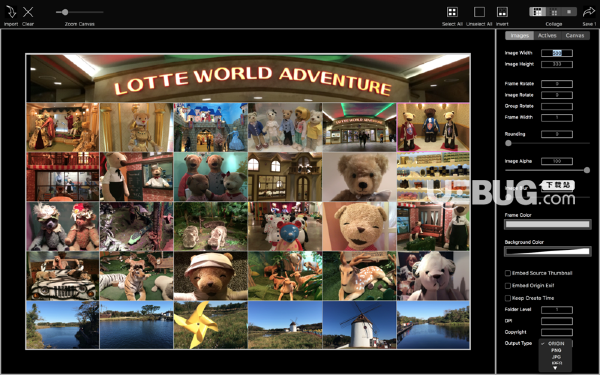The image size is (600, 375).
Task: Click the Import icon
Action: coord(11,12)
